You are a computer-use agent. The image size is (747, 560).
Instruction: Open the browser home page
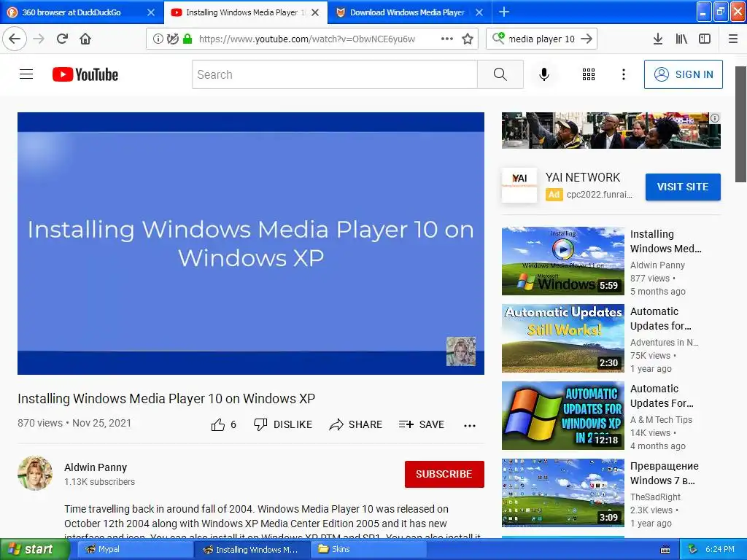point(85,39)
